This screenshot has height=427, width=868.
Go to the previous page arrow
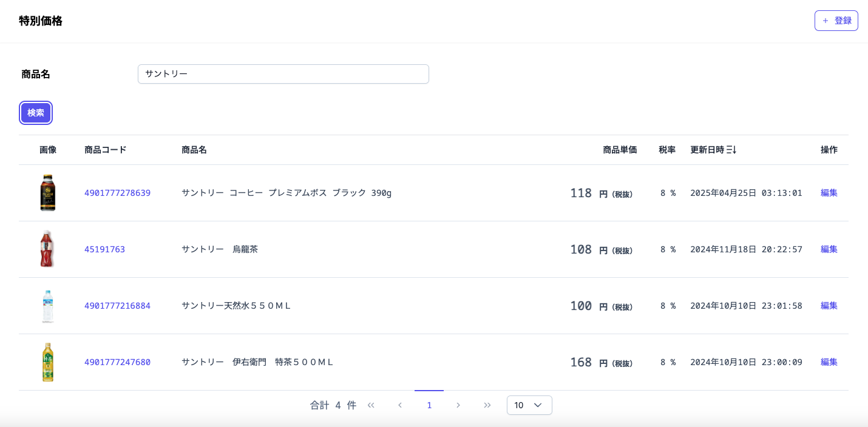[x=400, y=405]
